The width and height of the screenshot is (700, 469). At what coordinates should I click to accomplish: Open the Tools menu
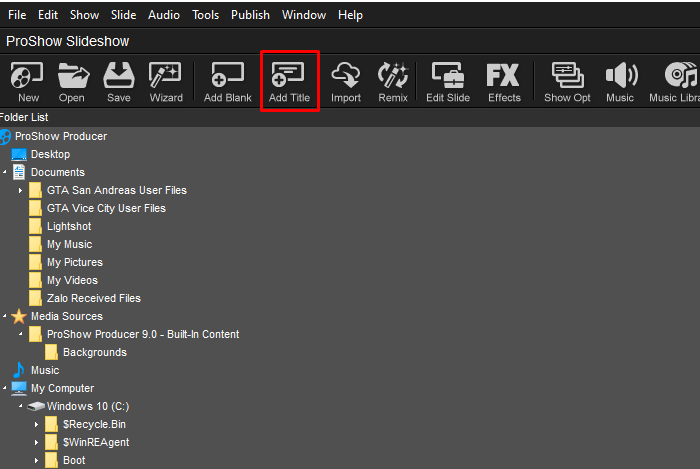tap(205, 15)
